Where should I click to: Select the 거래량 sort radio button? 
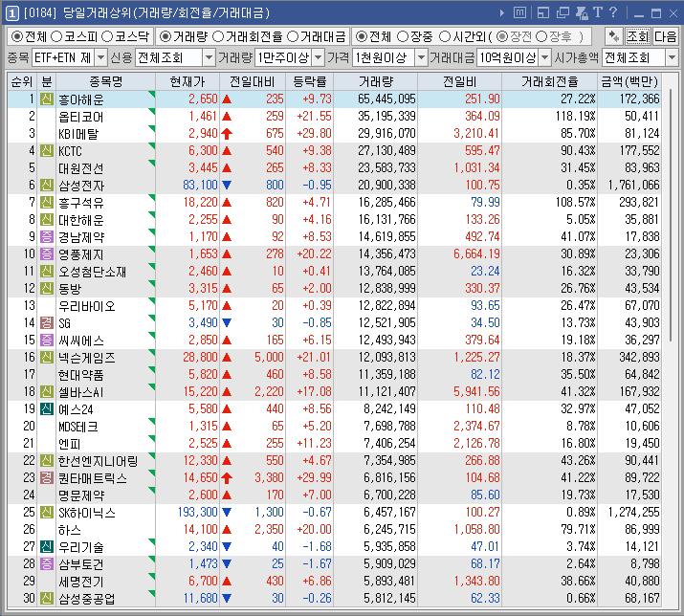pyautogui.click(x=165, y=36)
